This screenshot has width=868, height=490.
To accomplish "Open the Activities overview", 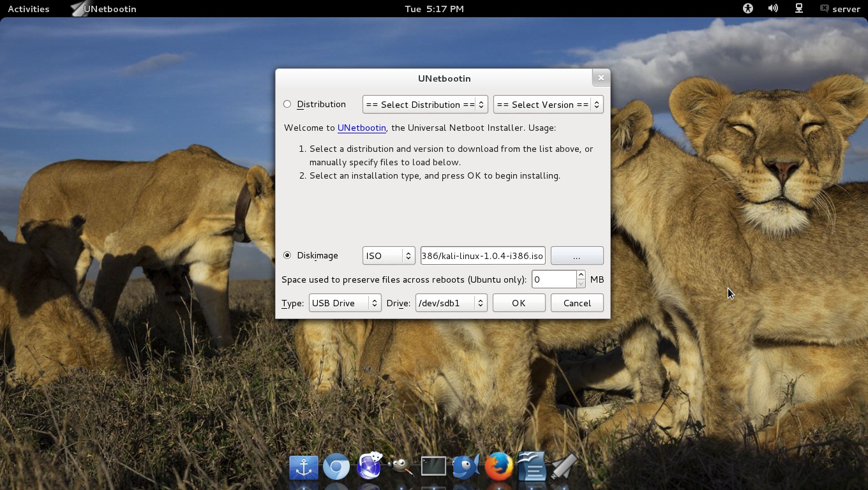I will point(28,9).
